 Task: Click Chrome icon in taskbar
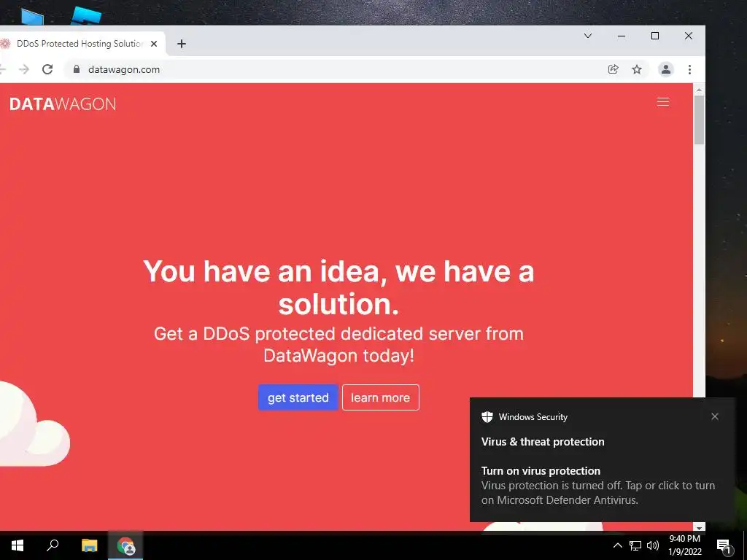(125, 545)
